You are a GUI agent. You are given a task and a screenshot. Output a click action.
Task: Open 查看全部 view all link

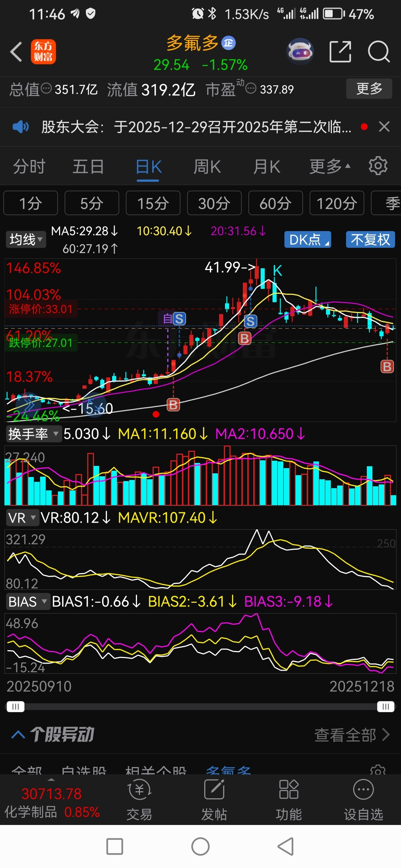(x=352, y=735)
